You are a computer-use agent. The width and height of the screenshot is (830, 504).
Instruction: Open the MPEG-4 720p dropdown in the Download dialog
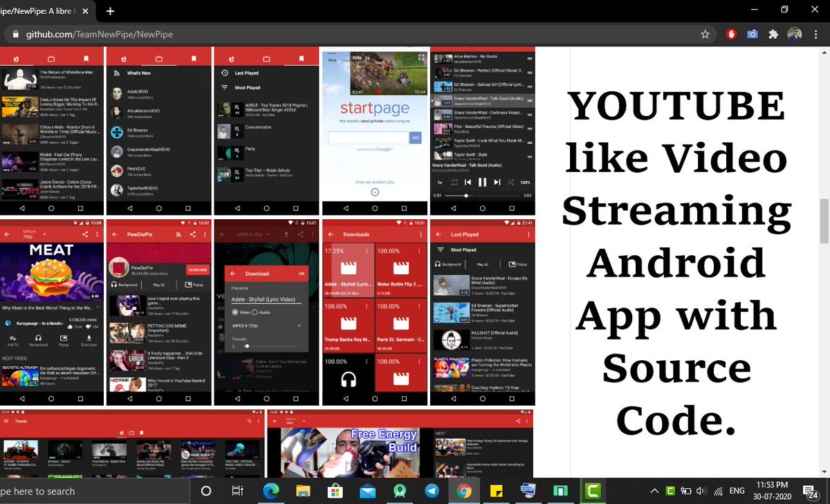point(267,325)
